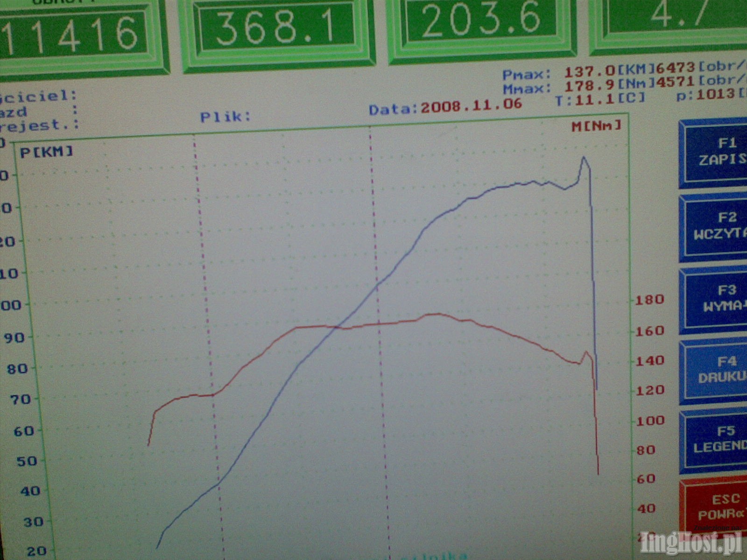
Task: Click the red ESC POWRÓT button
Action: [713, 508]
